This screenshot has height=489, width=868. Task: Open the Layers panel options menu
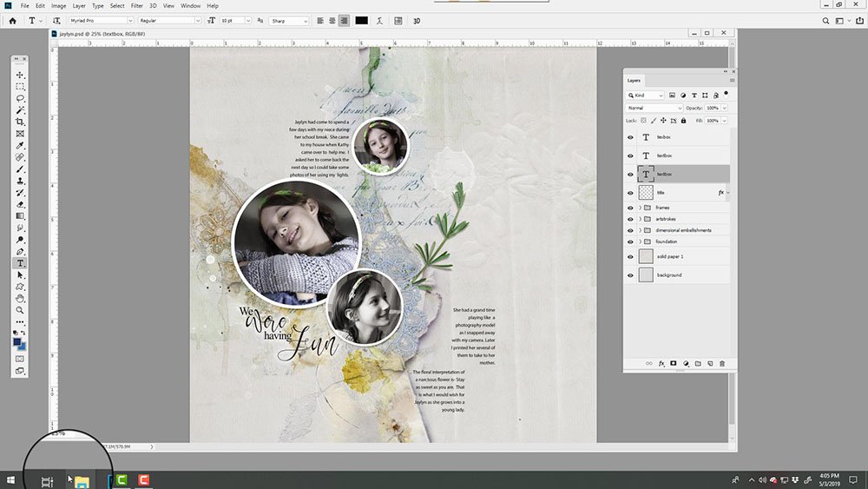[732, 80]
